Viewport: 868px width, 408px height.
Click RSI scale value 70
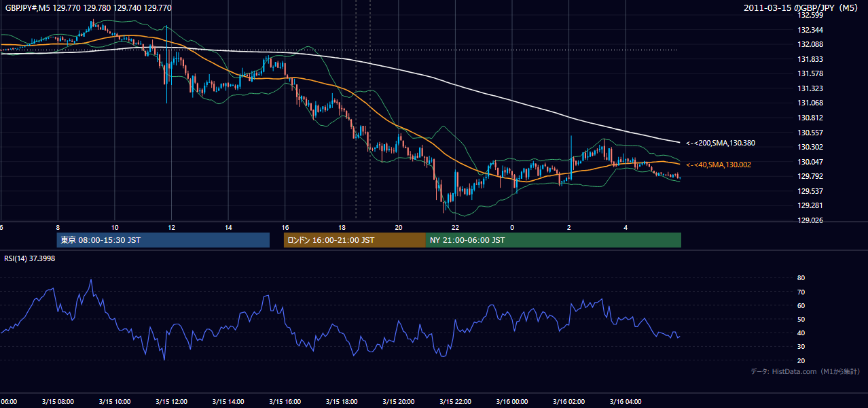click(x=801, y=292)
